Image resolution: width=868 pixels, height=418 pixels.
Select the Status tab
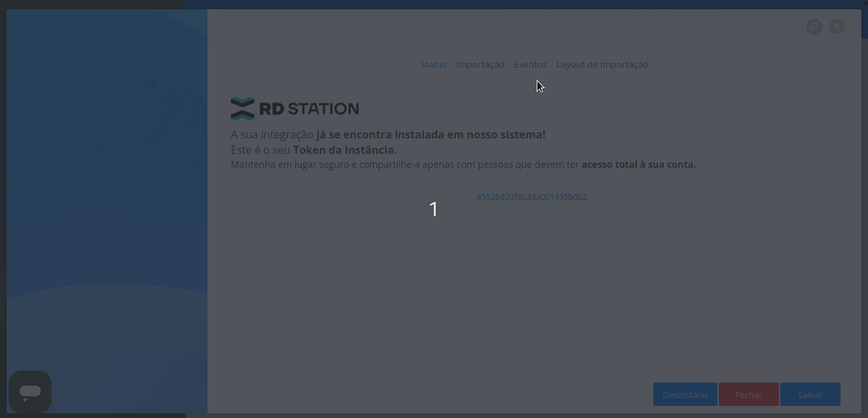433,64
